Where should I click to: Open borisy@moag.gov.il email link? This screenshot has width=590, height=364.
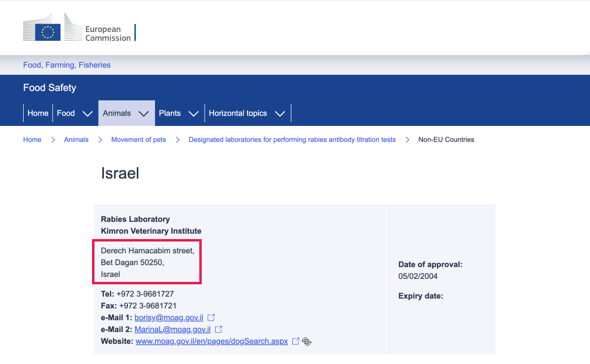169,318
